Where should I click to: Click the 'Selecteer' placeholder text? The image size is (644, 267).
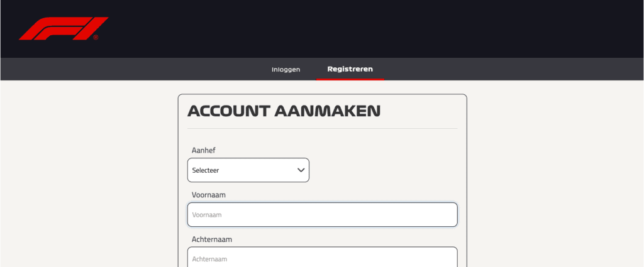click(206, 170)
